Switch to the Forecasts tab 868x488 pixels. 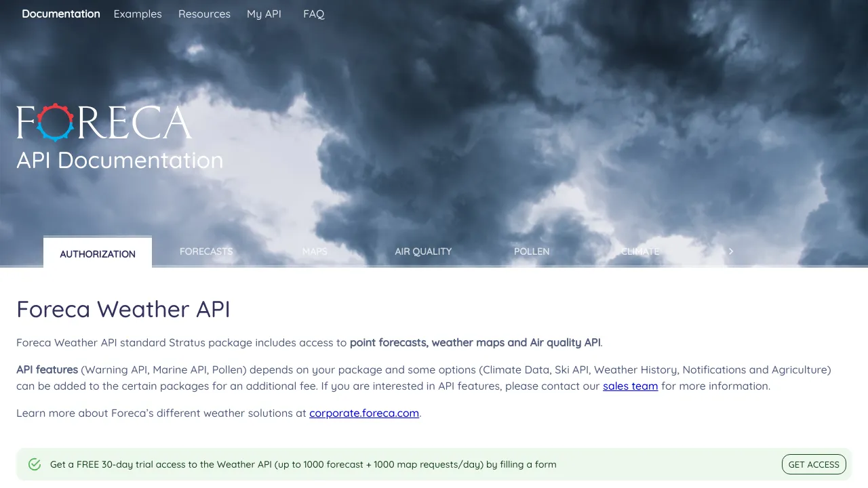click(x=206, y=251)
